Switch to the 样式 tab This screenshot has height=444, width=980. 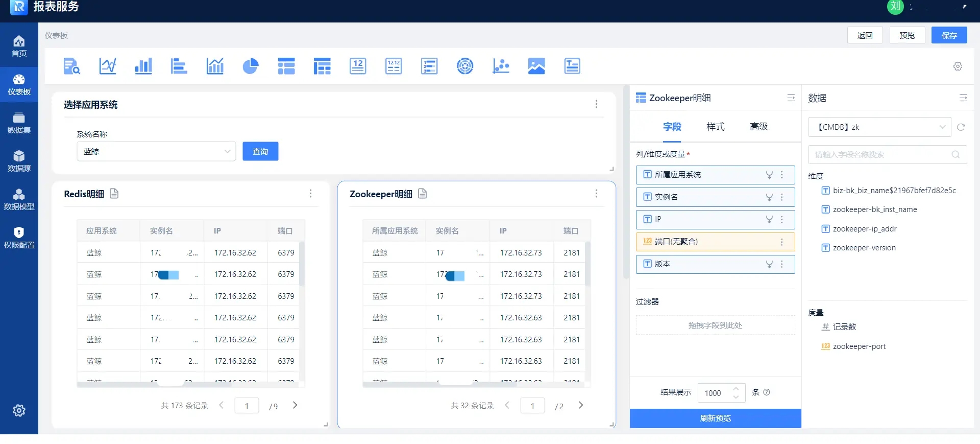[715, 127]
